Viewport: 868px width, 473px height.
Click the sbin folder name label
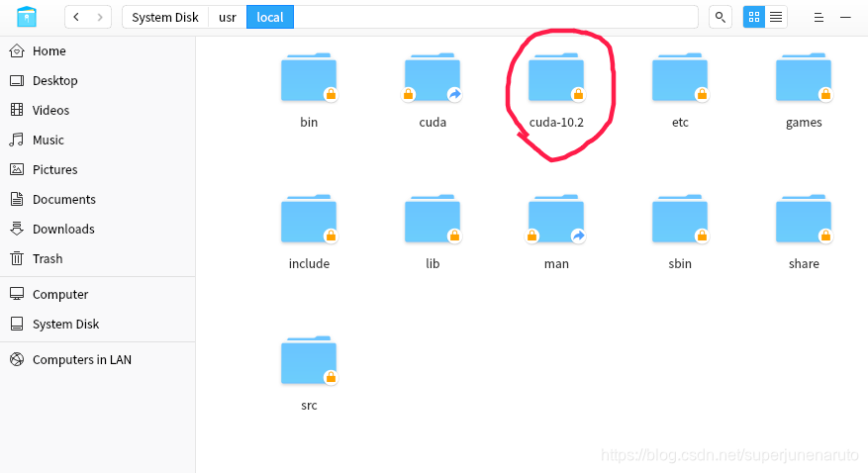click(680, 264)
